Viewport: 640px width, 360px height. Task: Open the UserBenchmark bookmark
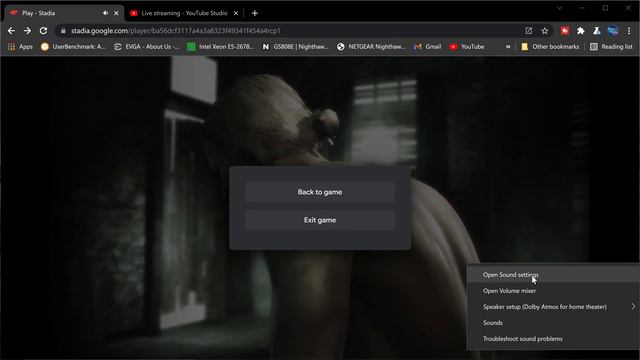pos(73,47)
